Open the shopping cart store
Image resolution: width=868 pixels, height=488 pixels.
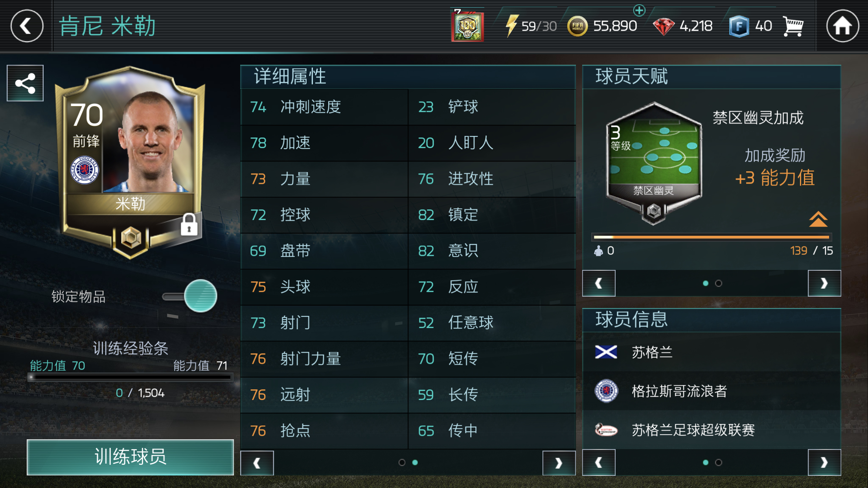pos(793,26)
